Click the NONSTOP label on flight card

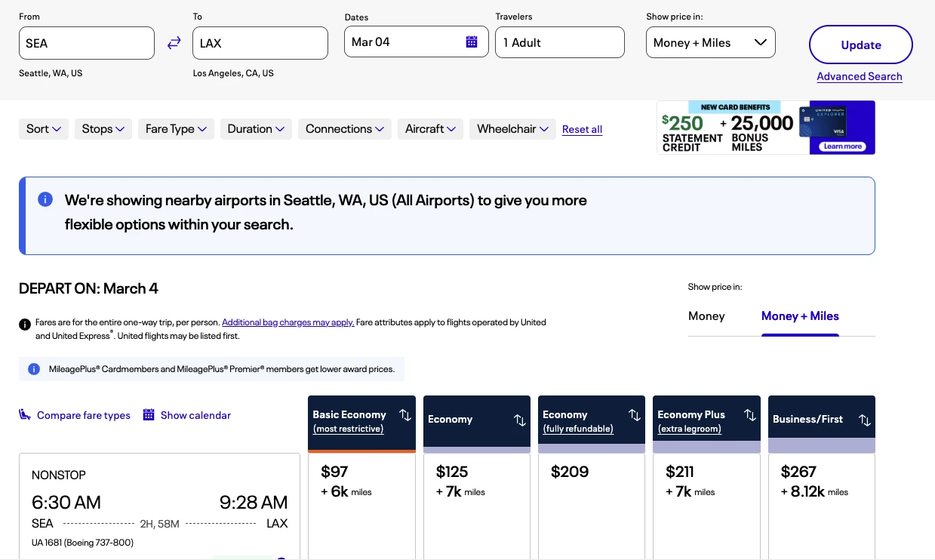59,475
